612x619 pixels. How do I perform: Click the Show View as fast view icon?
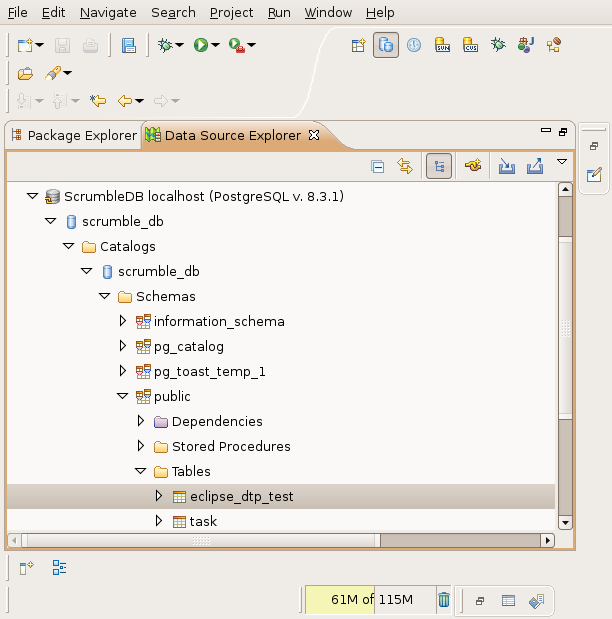(26, 568)
